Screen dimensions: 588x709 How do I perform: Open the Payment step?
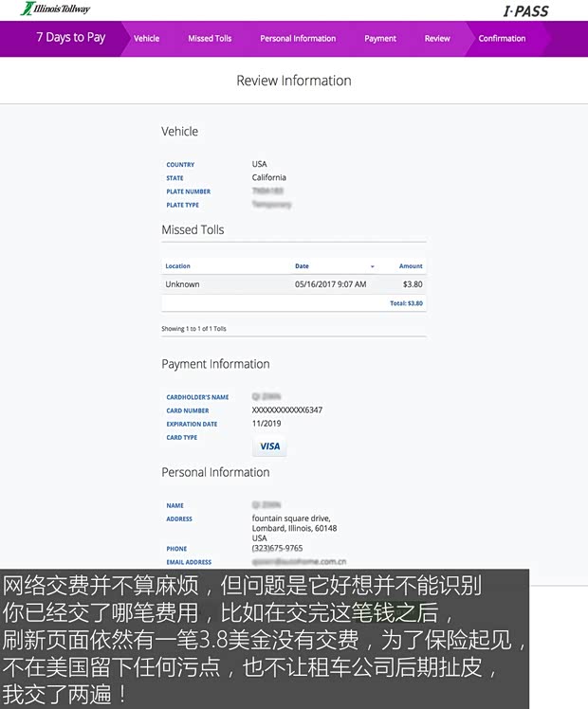(380, 39)
